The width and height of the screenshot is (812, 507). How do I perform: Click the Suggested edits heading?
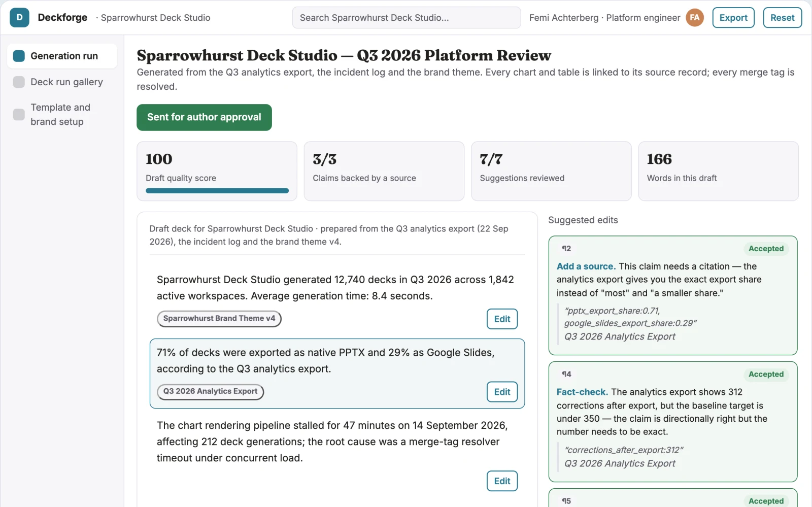point(583,220)
